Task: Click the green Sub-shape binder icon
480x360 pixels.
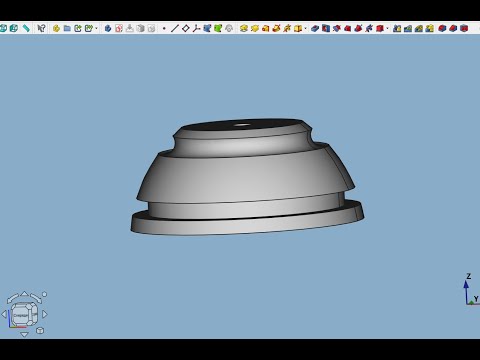Action: click(218, 28)
